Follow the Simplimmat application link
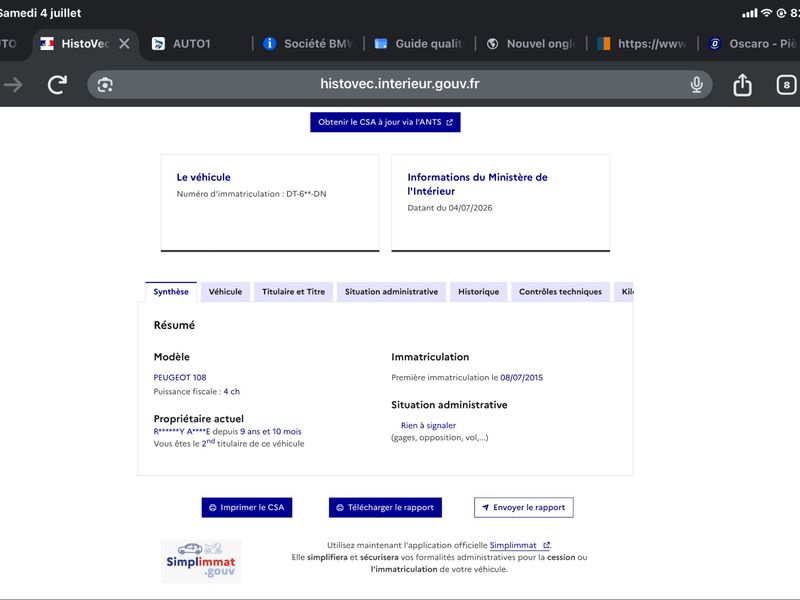800x600 pixels. coord(519,545)
